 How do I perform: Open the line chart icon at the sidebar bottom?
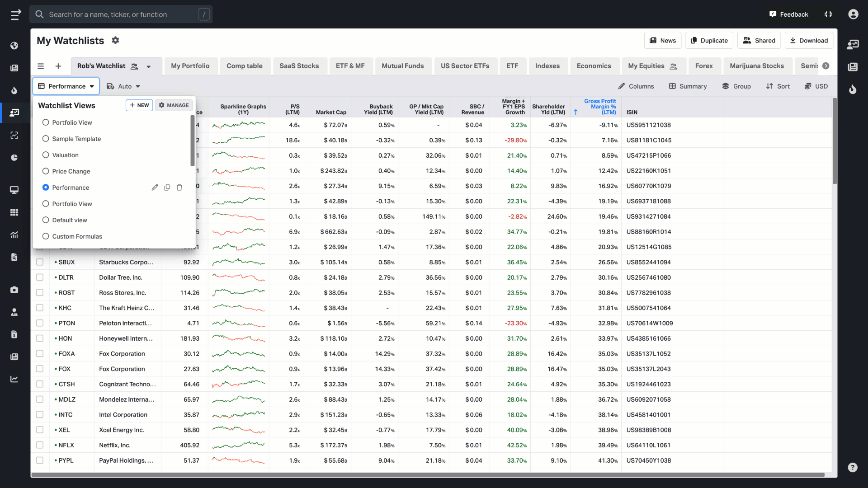tap(14, 379)
